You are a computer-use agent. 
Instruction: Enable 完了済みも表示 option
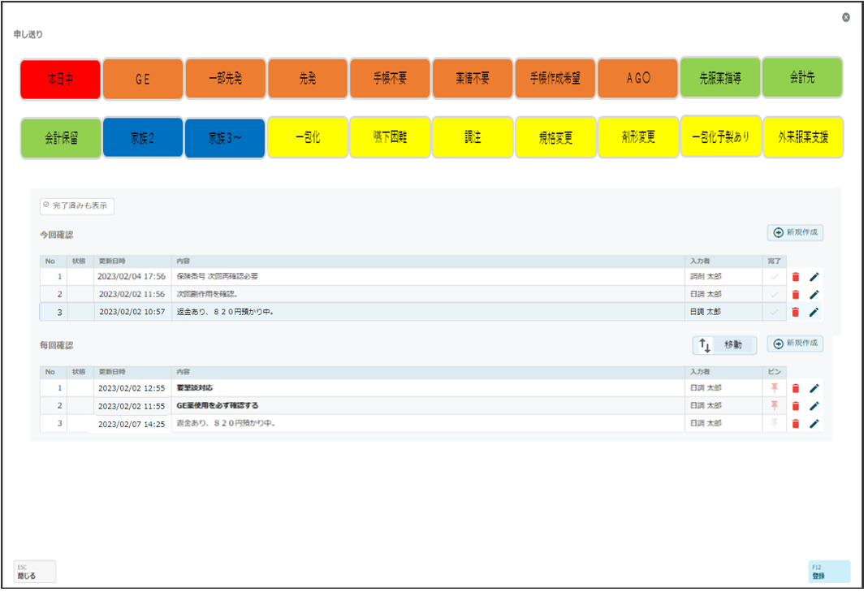77,206
